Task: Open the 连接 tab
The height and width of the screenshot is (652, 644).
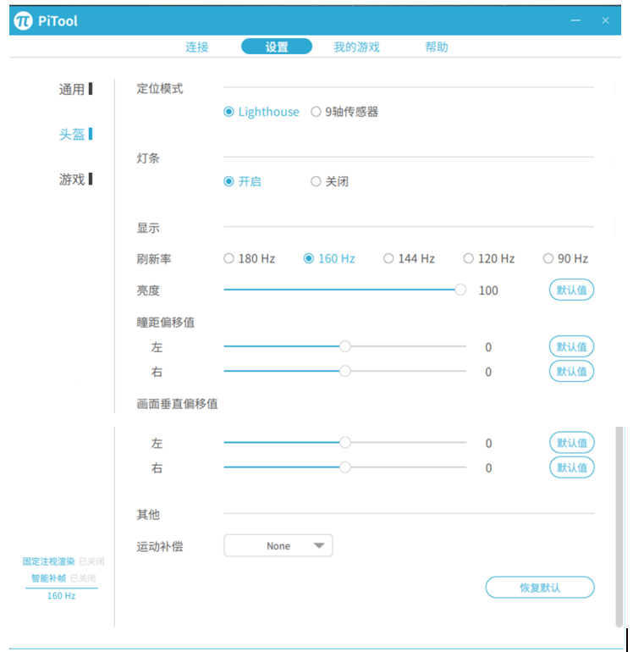Action: coord(197,47)
